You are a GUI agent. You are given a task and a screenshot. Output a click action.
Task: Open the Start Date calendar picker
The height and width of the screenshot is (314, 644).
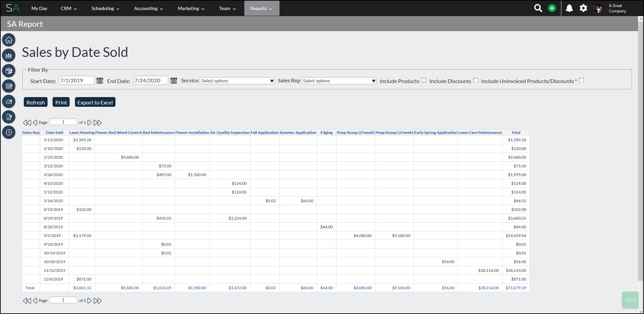coord(100,81)
